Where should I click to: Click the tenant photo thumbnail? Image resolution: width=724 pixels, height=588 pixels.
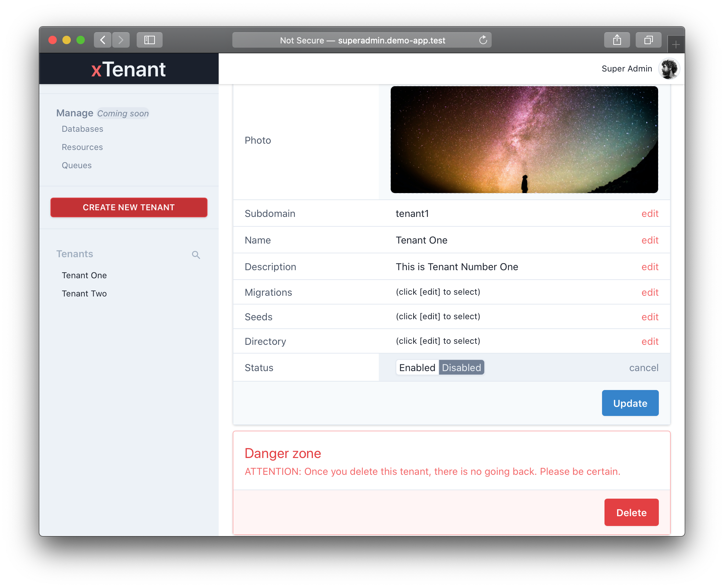pos(524,139)
